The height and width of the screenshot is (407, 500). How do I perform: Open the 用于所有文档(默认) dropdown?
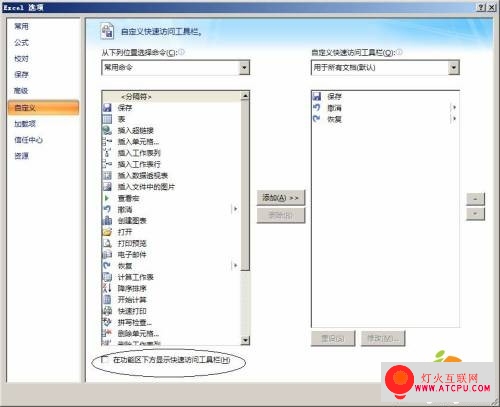pos(453,68)
